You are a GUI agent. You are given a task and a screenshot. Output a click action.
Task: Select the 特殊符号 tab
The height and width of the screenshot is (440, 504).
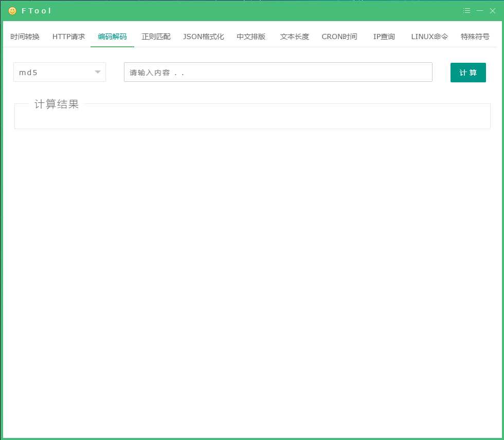point(475,37)
